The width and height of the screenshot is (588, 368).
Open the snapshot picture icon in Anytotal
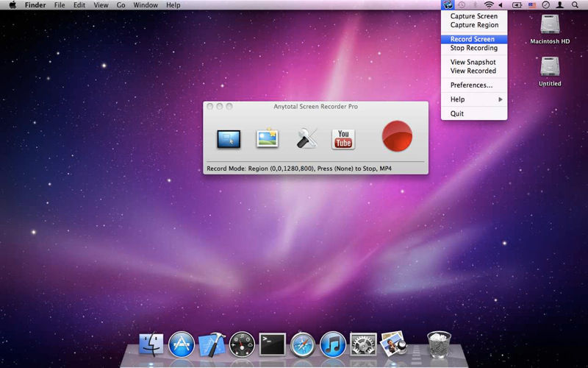coord(268,138)
